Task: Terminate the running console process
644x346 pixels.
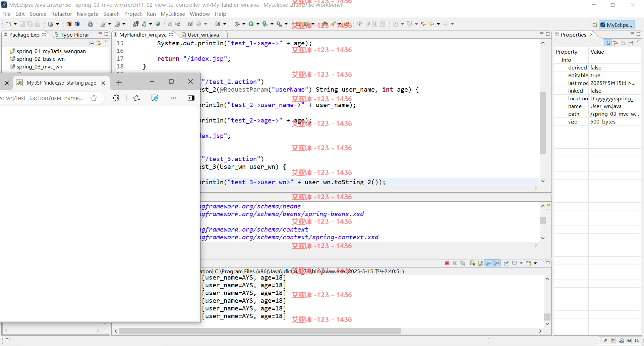Action: 447,263
